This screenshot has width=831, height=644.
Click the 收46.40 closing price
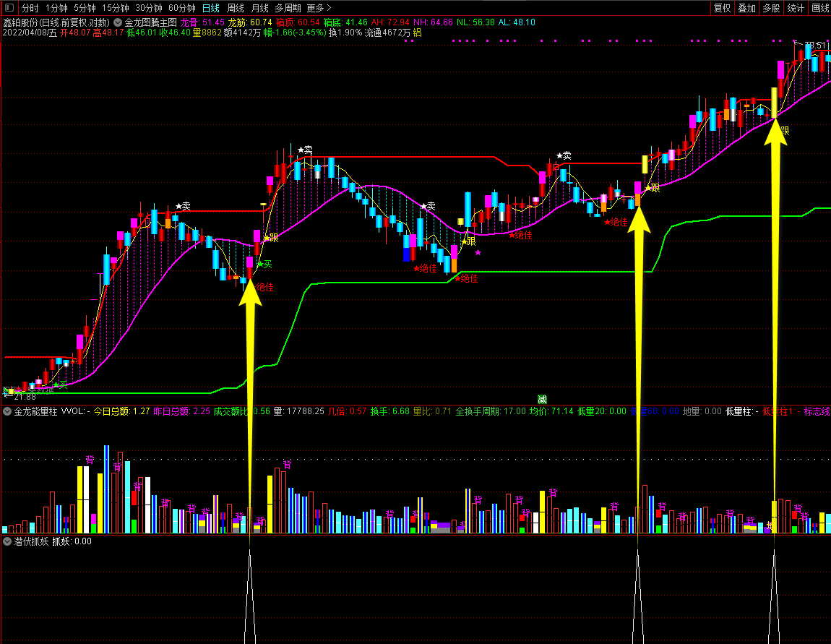(175, 33)
